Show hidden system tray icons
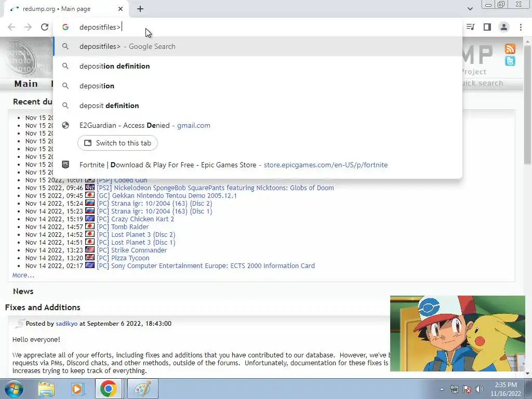This screenshot has height=399, width=532. pyautogui.click(x=442, y=389)
